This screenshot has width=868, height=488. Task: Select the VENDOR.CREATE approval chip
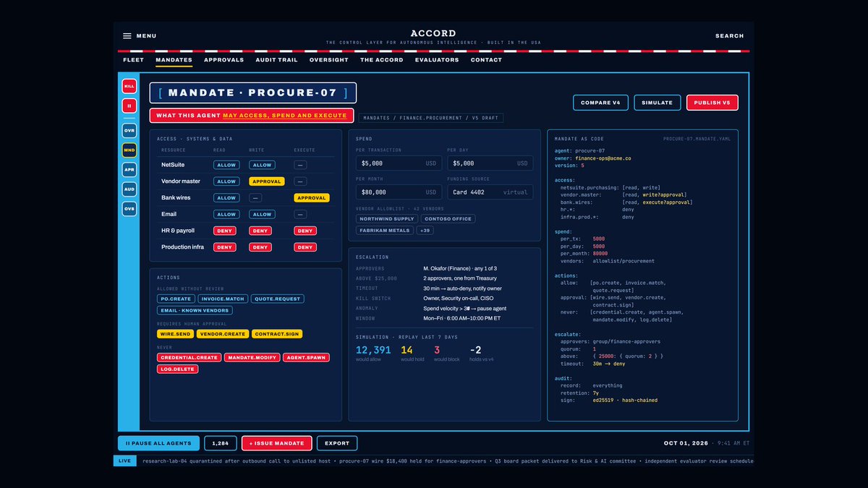pos(224,334)
